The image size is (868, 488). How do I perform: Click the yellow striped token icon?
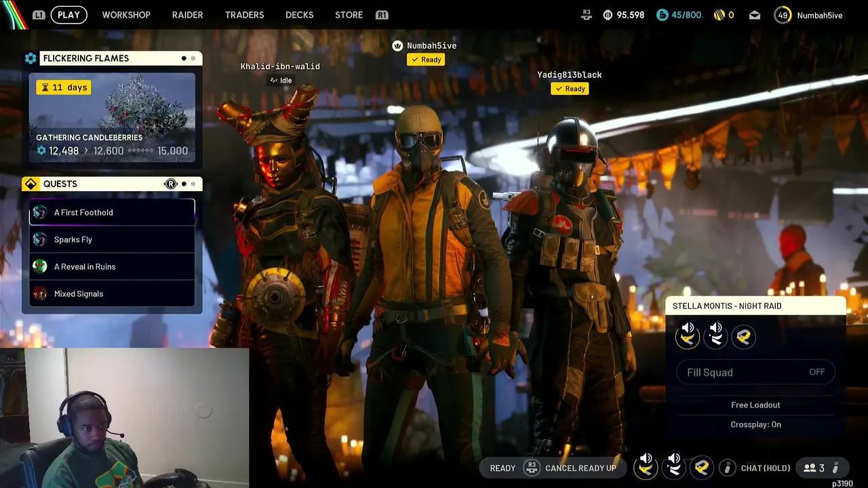(719, 15)
